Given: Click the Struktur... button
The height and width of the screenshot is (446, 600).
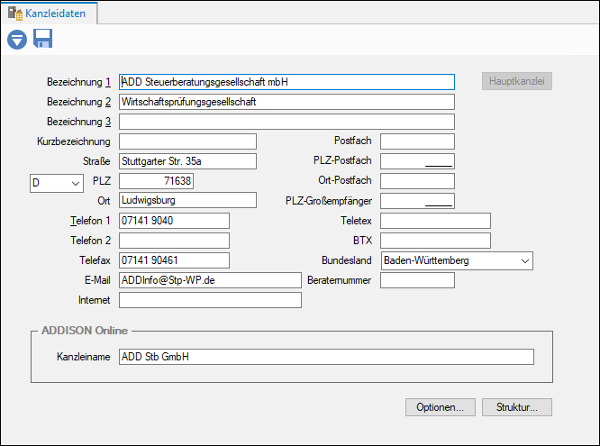Looking at the screenshot, I should coord(517,407).
